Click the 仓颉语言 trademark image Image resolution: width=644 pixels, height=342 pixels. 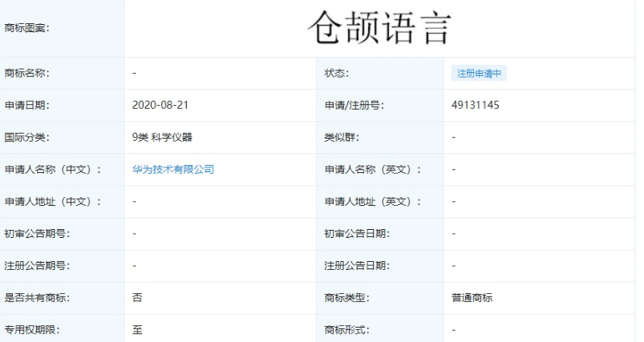(379, 29)
